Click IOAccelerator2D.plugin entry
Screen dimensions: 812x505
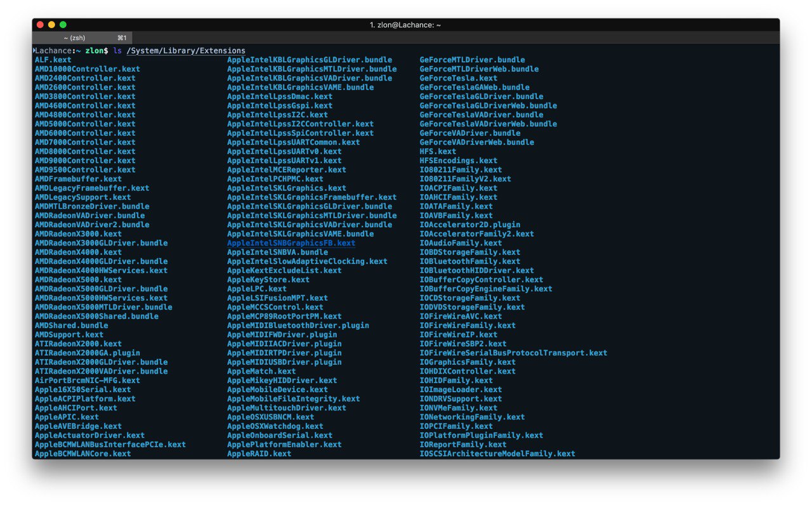click(470, 225)
